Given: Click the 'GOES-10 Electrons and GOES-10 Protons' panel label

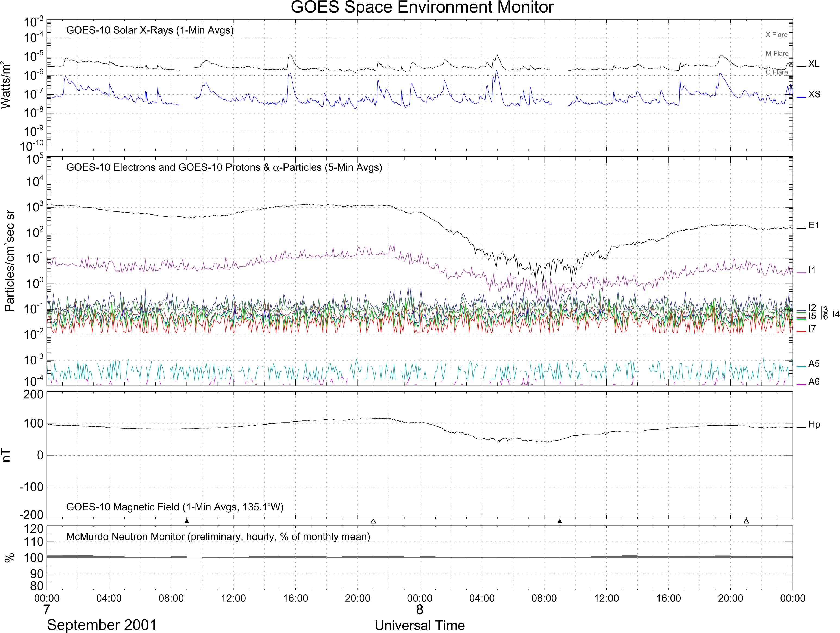Looking at the screenshot, I should point(224,167).
